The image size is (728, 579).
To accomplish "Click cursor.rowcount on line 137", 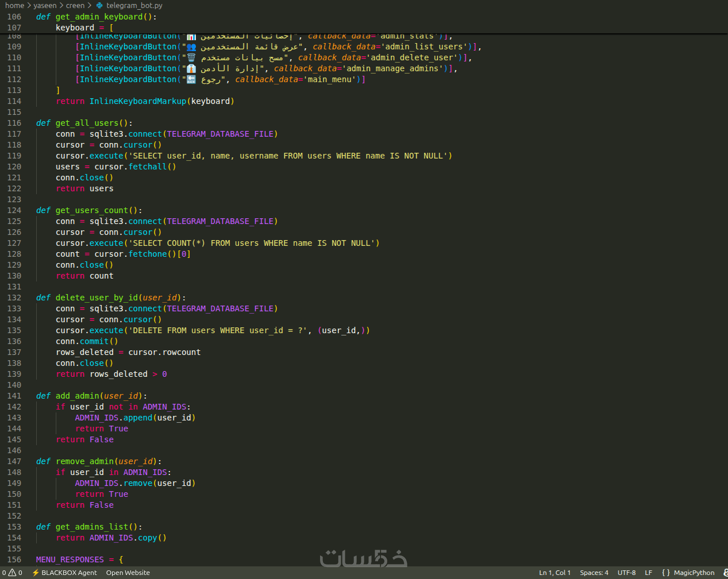I will (164, 352).
